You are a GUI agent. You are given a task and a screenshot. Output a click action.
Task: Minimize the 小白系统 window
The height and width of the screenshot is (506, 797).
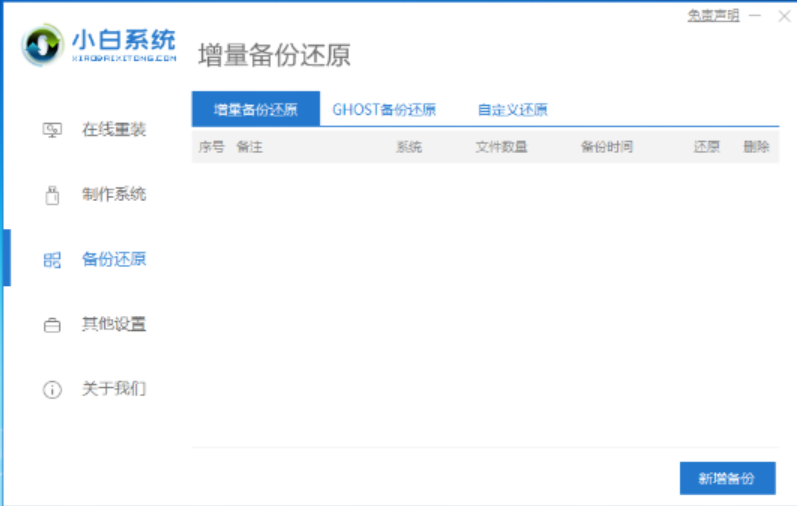tap(755, 16)
